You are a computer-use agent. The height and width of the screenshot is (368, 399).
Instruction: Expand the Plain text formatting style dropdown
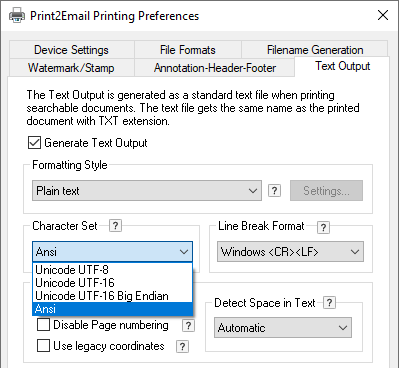coord(147,191)
